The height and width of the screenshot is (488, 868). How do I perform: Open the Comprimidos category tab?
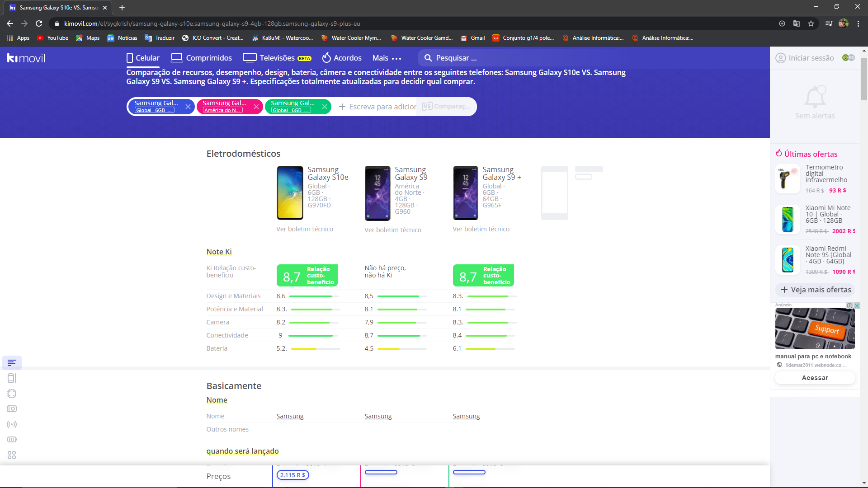(202, 58)
